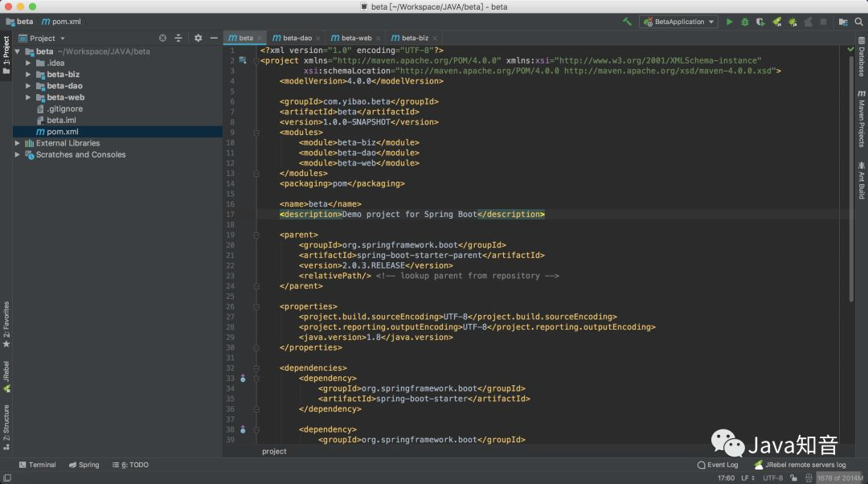The height and width of the screenshot is (484, 868).
Task: Open the 6: TODO tool window
Action: [130, 465]
